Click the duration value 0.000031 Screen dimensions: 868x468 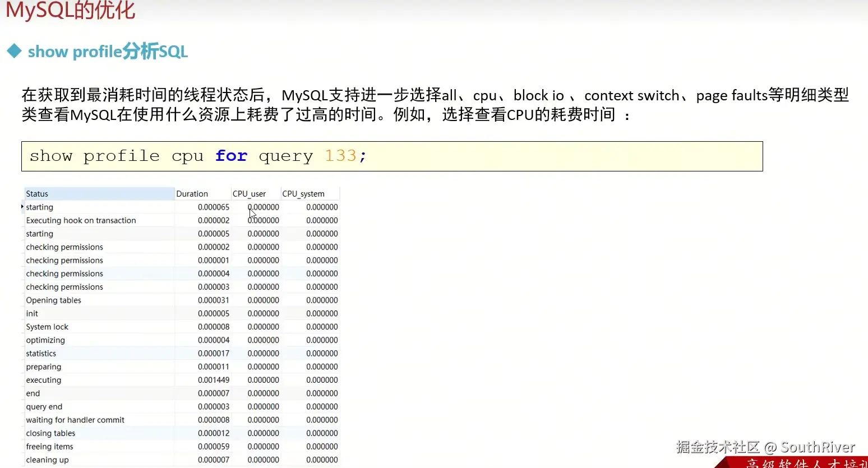[214, 300]
